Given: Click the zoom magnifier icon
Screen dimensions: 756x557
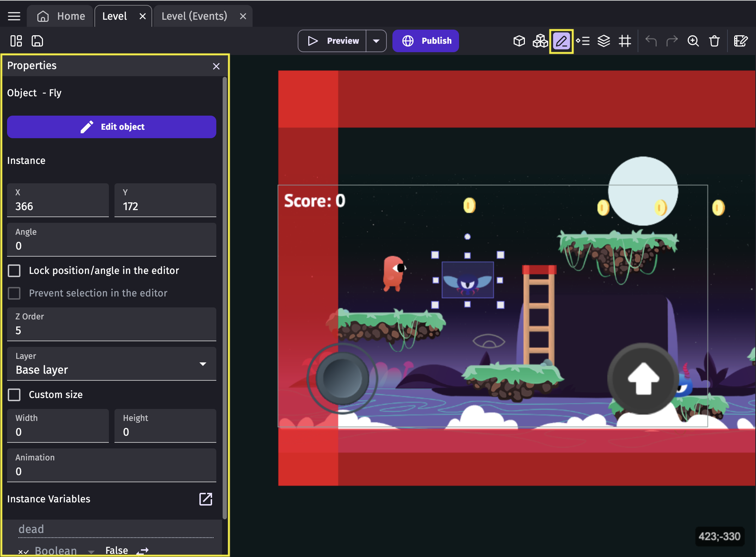Looking at the screenshot, I should (x=693, y=41).
